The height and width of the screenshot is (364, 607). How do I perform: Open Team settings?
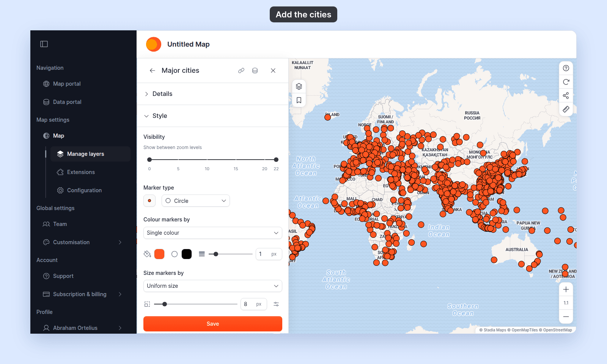click(60, 224)
